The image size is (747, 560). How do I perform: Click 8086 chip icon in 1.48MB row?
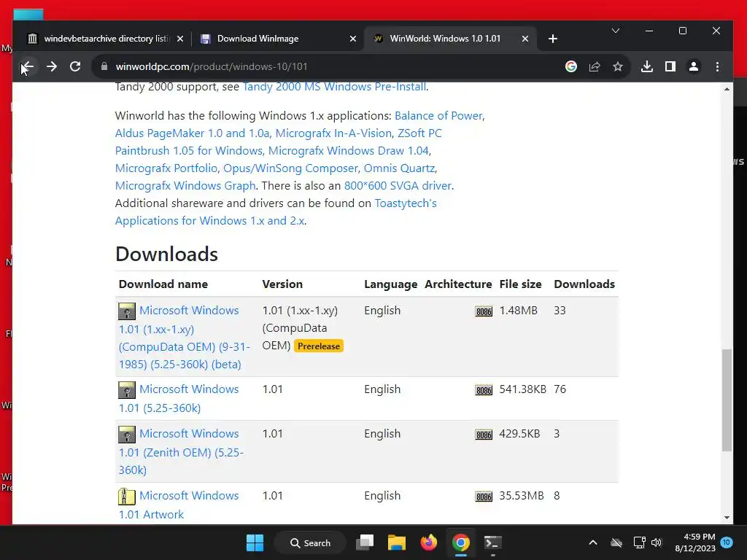(x=484, y=311)
